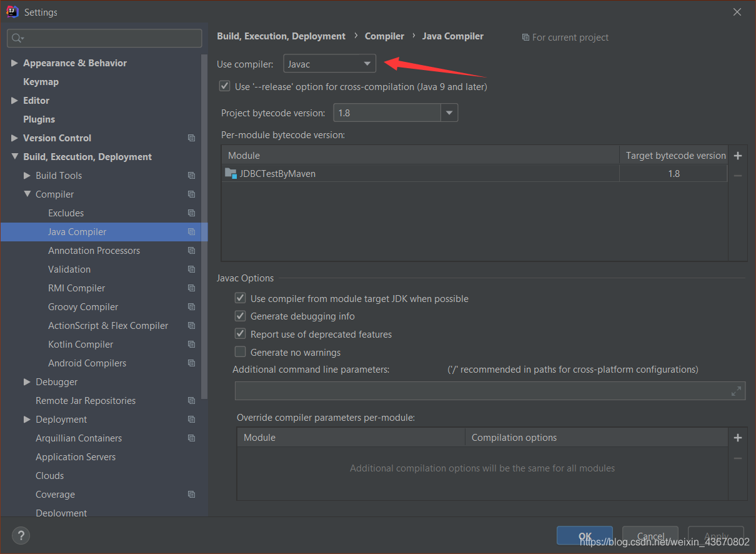The height and width of the screenshot is (554, 756).
Task: Click the project-level icon beside Kotlin Compiler
Action: (191, 345)
